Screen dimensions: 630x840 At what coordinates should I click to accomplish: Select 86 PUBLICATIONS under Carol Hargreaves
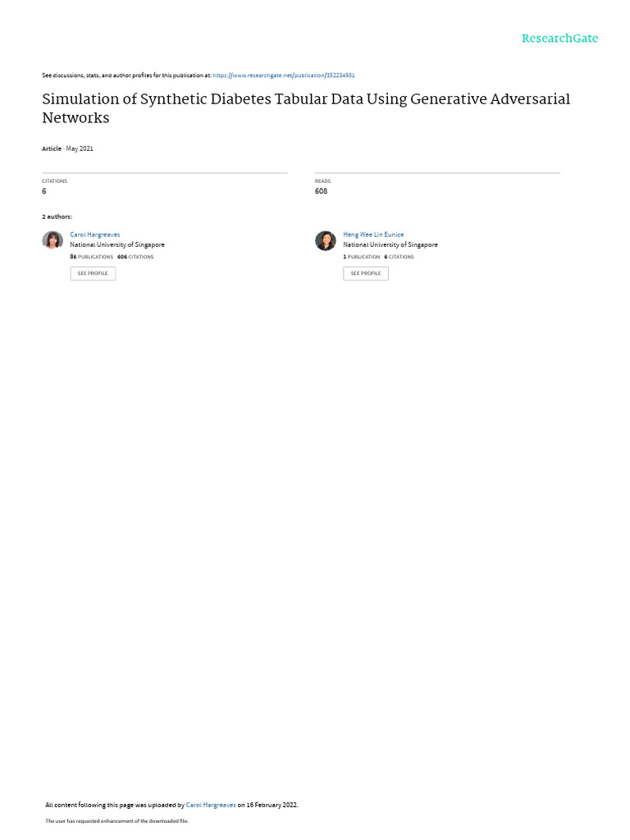[92, 257]
